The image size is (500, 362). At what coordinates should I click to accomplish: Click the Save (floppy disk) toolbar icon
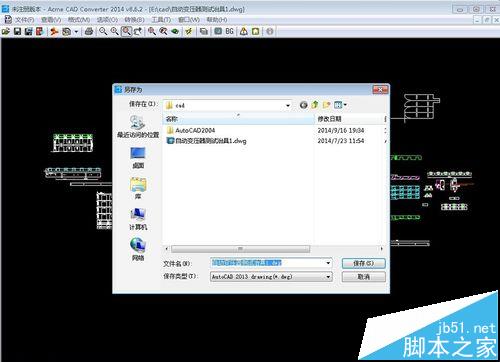pyautogui.click(x=17, y=31)
